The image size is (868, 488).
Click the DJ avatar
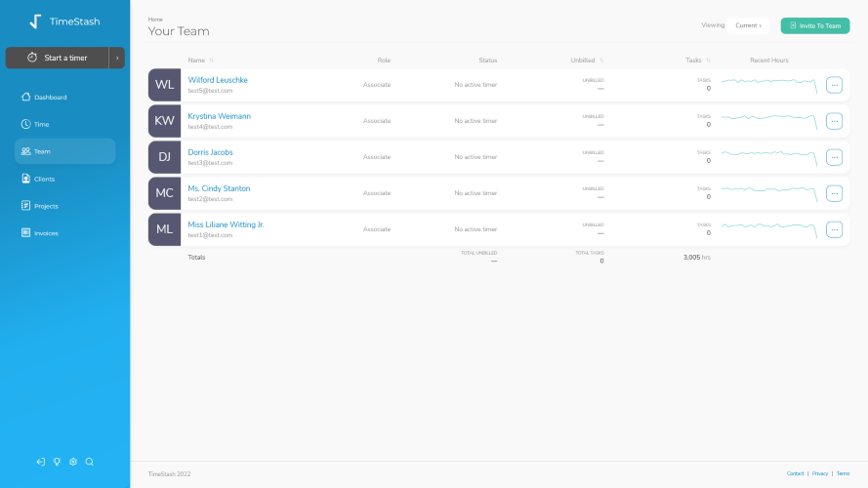(x=164, y=157)
